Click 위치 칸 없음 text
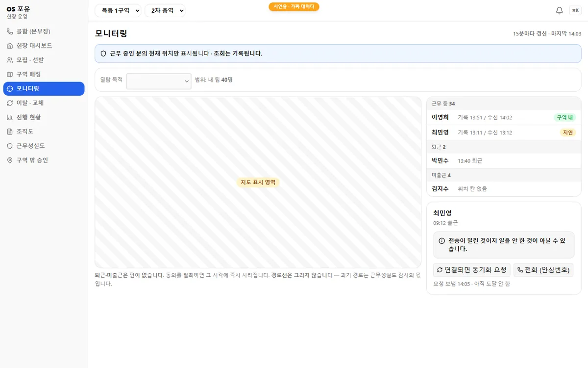The height and width of the screenshot is (368, 588). 472,189
